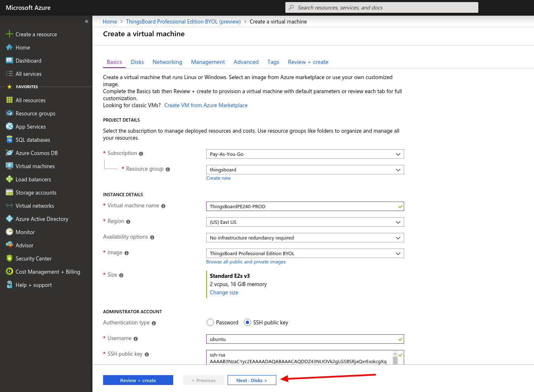Open Load balancers icon
The image size is (534, 392).
9,179
